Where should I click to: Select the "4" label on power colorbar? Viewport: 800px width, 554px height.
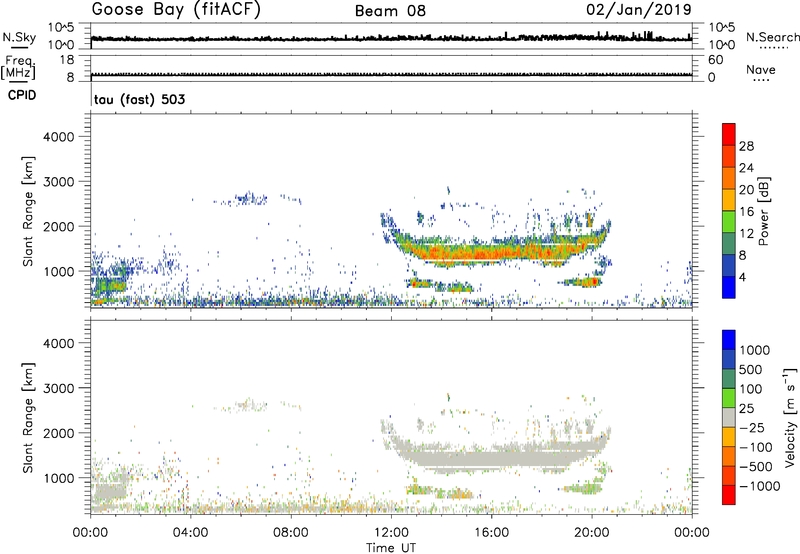[x=742, y=277]
